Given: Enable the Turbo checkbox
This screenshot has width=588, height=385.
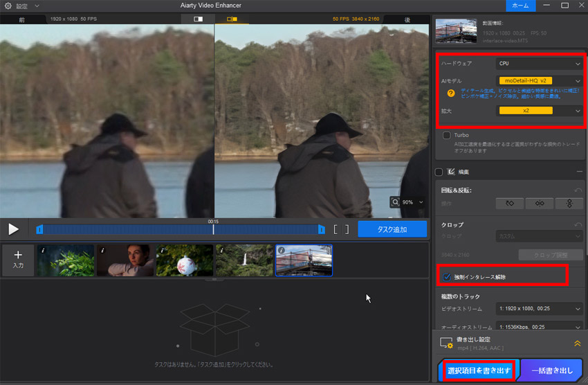Looking at the screenshot, I should pos(447,134).
